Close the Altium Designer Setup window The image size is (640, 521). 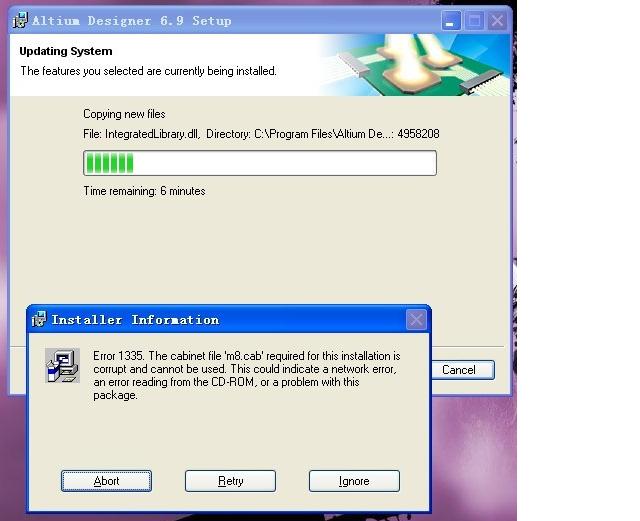(x=497, y=20)
